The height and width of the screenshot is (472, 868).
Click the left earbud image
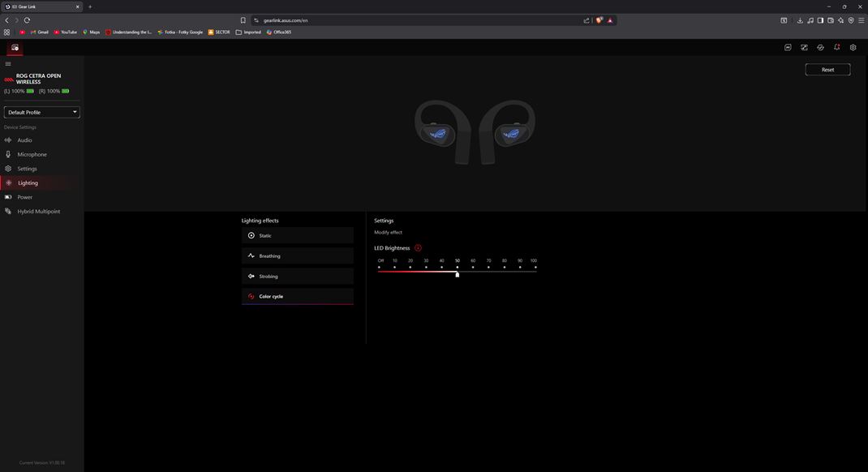[x=442, y=131]
